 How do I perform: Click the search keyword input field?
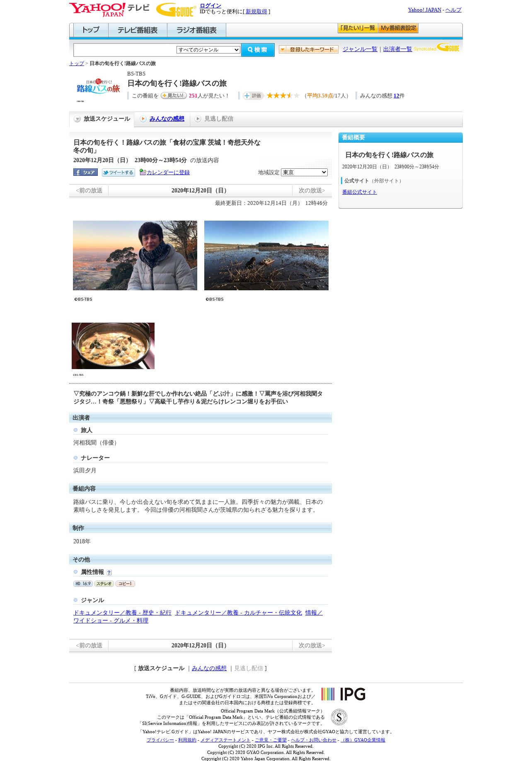point(125,50)
